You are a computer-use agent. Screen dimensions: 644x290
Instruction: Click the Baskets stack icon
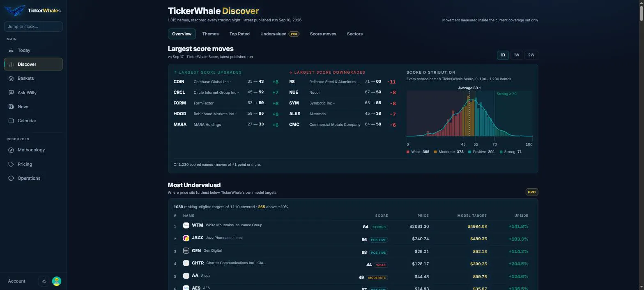tap(11, 78)
